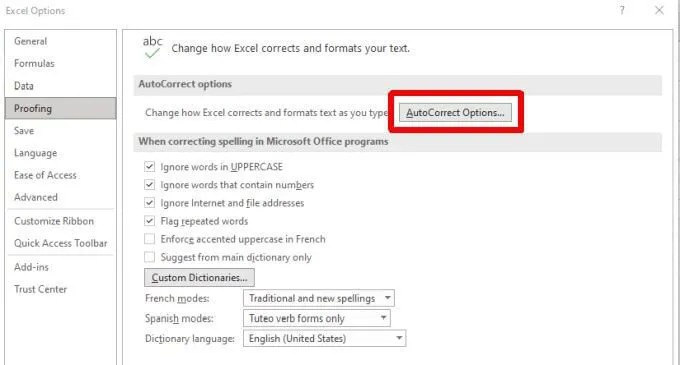The width and height of the screenshot is (680, 365).
Task: Open the Dictionary language dropdown
Action: pyautogui.click(x=324, y=339)
